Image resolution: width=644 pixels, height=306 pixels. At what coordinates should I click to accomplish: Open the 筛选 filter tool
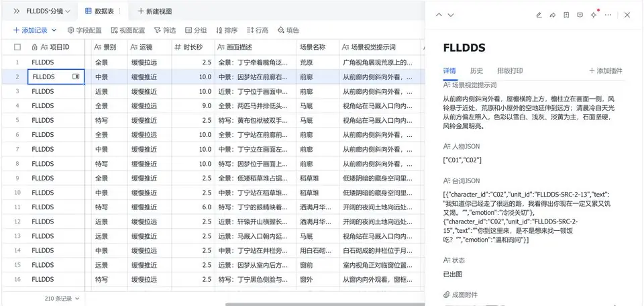pyautogui.click(x=165, y=30)
